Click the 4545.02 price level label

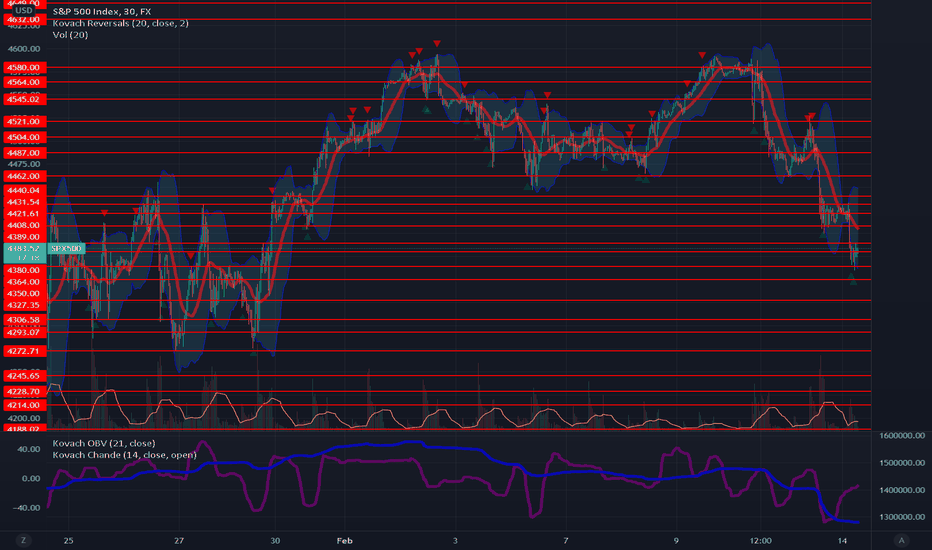pyautogui.click(x=24, y=99)
